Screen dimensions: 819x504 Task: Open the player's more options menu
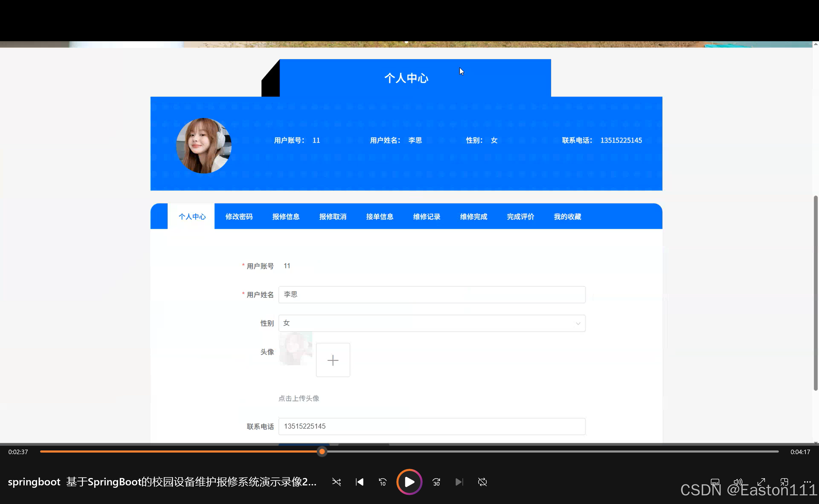pyautogui.click(x=808, y=482)
